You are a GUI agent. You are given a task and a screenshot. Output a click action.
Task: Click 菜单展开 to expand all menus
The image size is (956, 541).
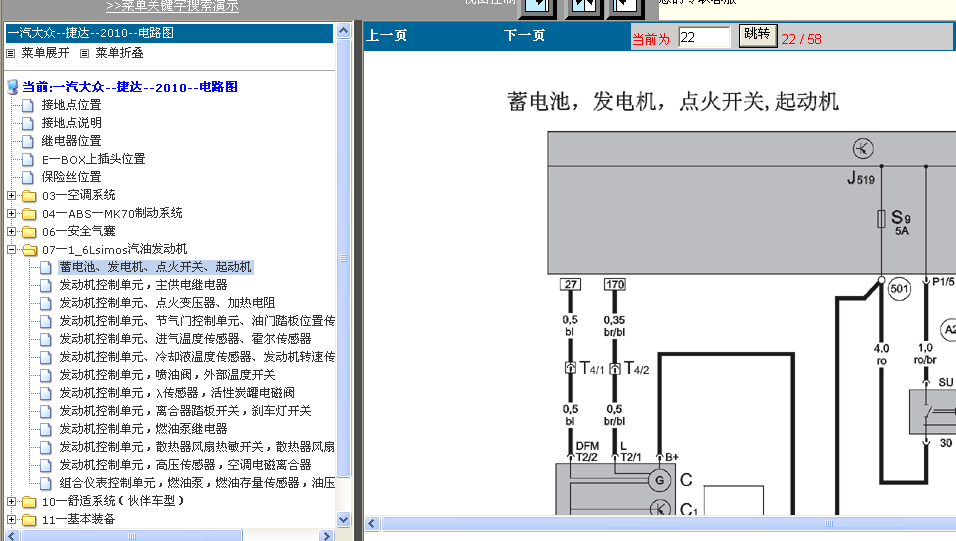coord(45,53)
